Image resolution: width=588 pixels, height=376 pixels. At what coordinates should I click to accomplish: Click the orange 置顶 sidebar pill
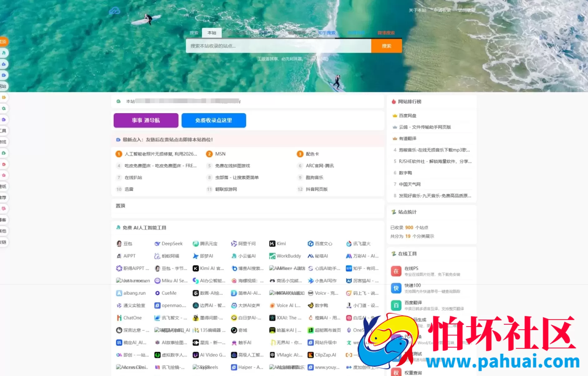point(3,42)
